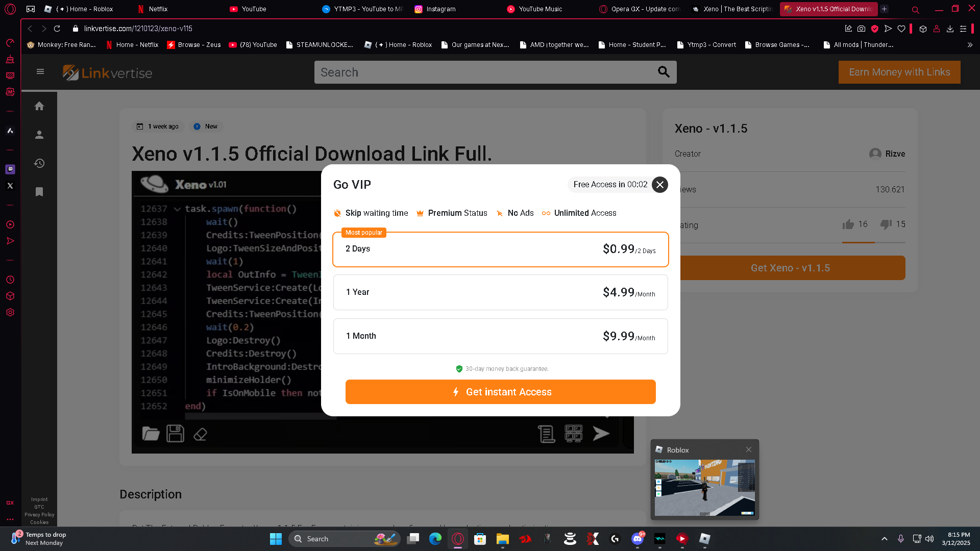Open the Windows Start menu
Screen dimensions: 980x551
[276, 539]
